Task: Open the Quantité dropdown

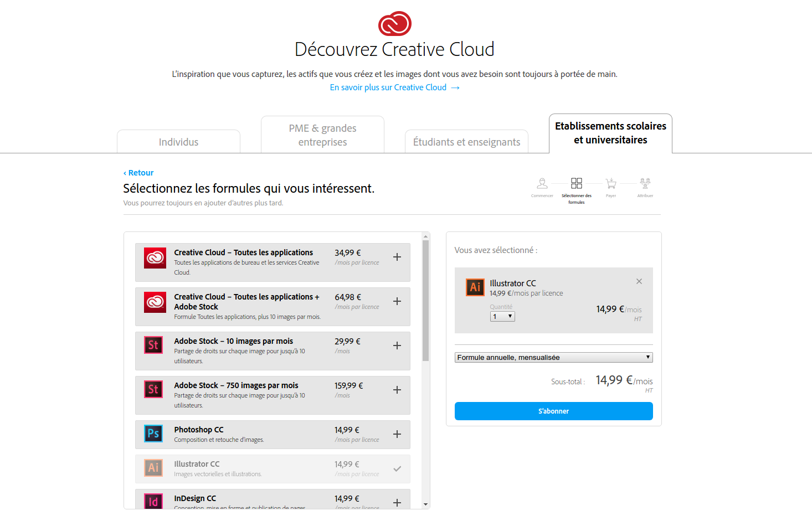Action: [502, 317]
